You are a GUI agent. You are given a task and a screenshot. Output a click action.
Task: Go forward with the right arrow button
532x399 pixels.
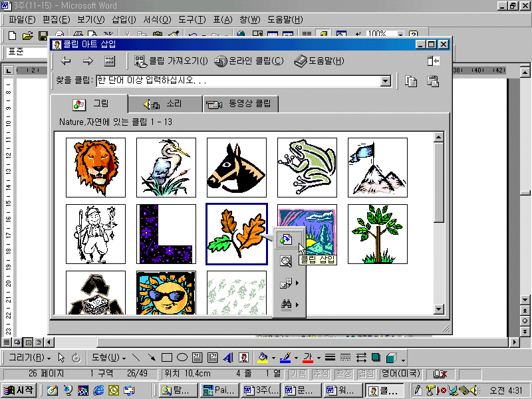(88, 61)
